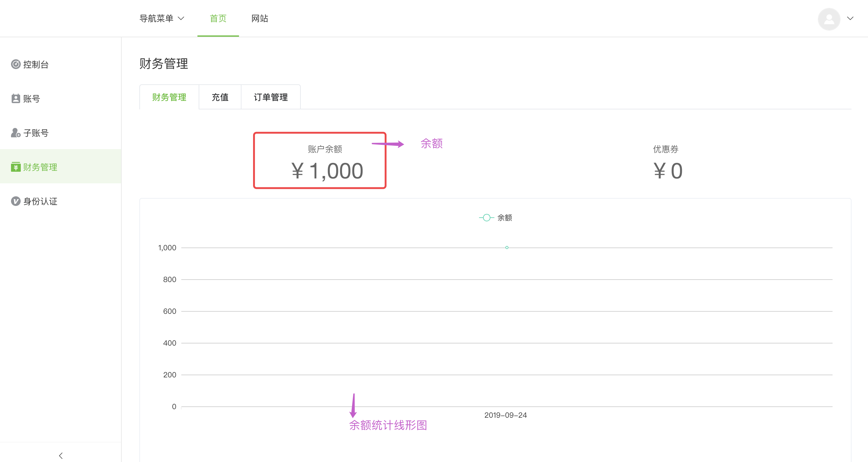This screenshot has width=868, height=462.
Task: Collapse the sidebar with left chevron
Action: pyautogui.click(x=61, y=456)
